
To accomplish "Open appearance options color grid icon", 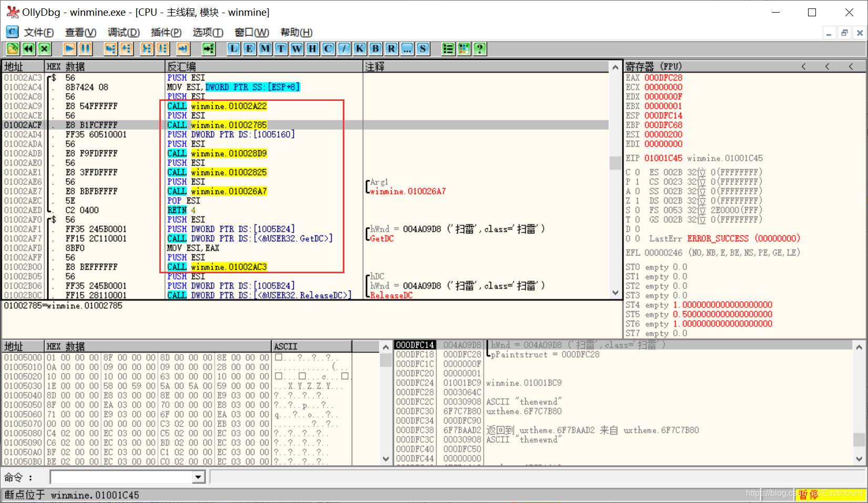I will pyautogui.click(x=464, y=49).
